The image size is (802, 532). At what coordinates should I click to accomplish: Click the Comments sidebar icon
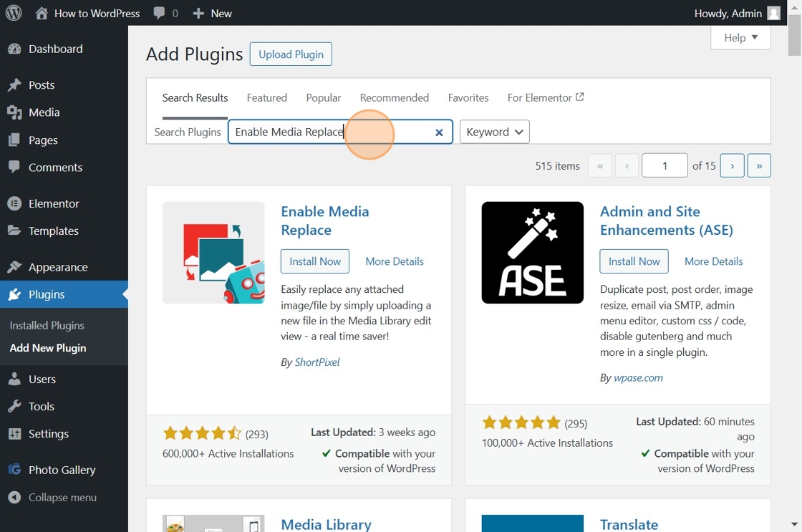click(x=14, y=167)
